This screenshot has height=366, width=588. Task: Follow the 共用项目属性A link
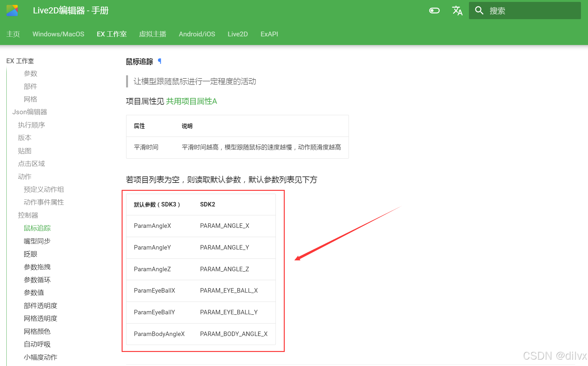click(x=192, y=101)
